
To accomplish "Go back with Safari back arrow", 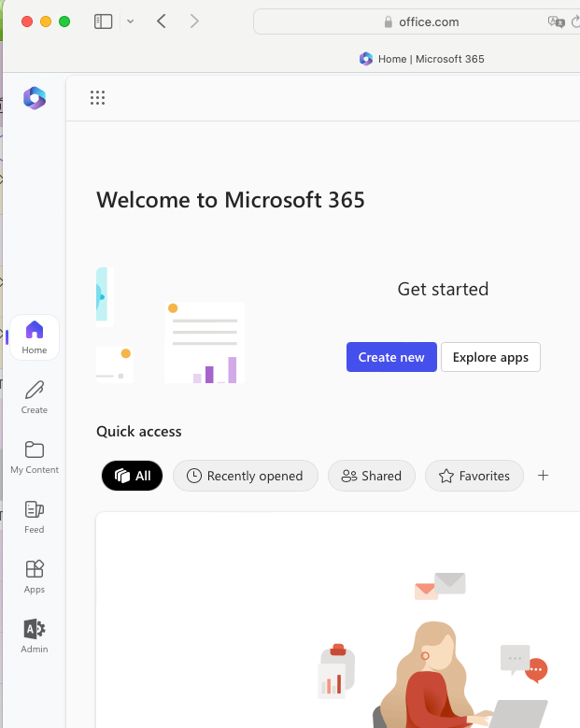I will 162,21.
